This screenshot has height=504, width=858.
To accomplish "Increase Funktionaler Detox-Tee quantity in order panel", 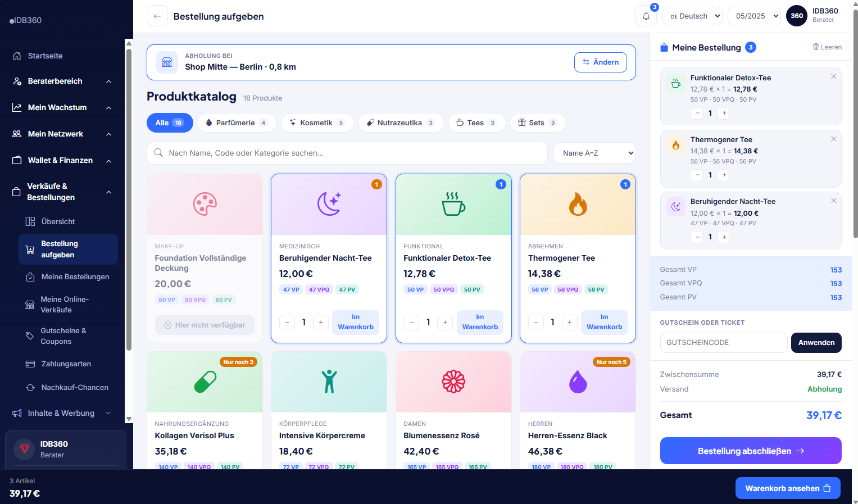I will pyautogui.click(x=725, y=113).
